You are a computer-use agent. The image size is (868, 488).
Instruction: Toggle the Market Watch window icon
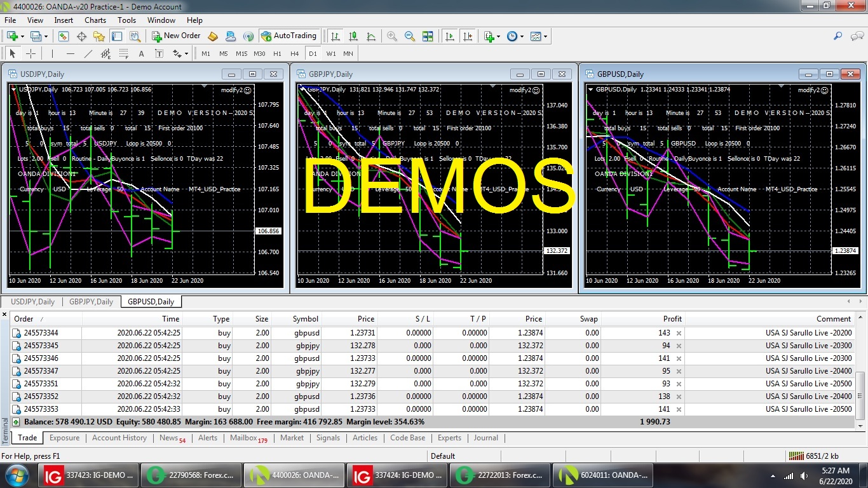click(64, 36)
